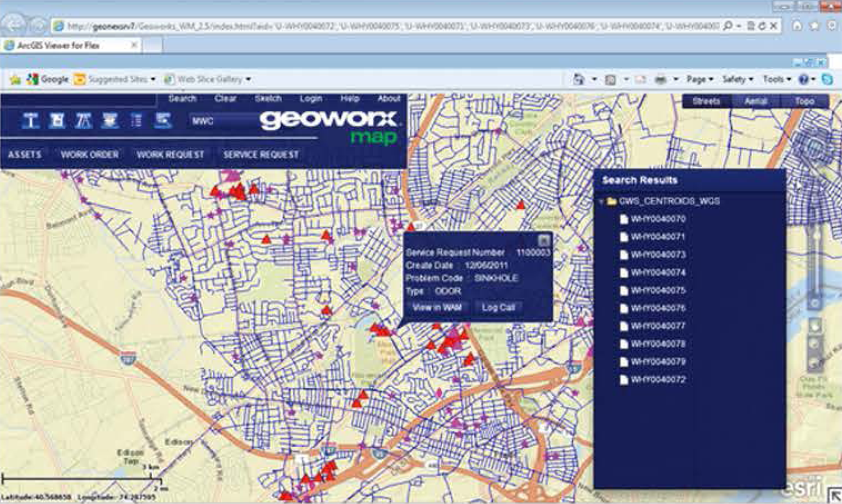This screenshot has width=842, height=504.
Task: Open the Tools dropdown menu
Action: pyautogui.click(x=777, y=79)
